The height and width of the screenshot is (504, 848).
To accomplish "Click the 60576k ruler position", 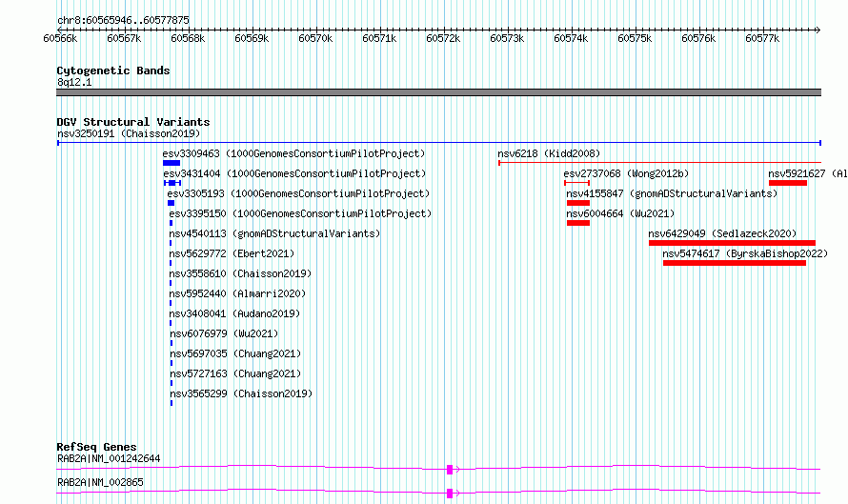I will coord(698,38).
